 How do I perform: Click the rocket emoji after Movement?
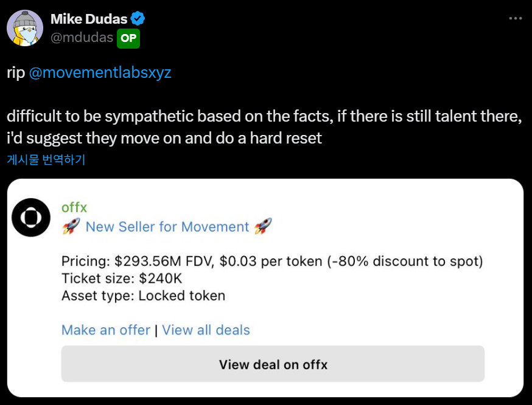[x=263, y=227]
